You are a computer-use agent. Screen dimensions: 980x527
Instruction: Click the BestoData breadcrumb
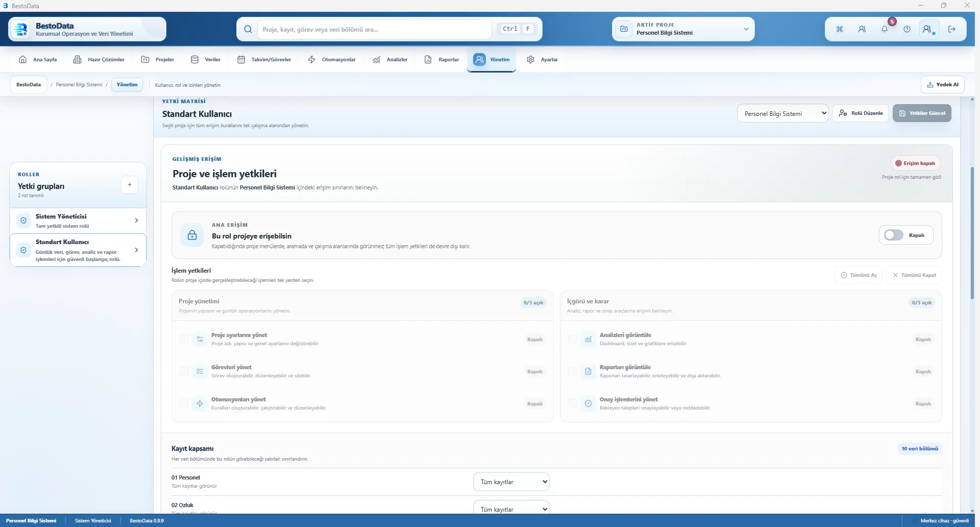point(29,85)
